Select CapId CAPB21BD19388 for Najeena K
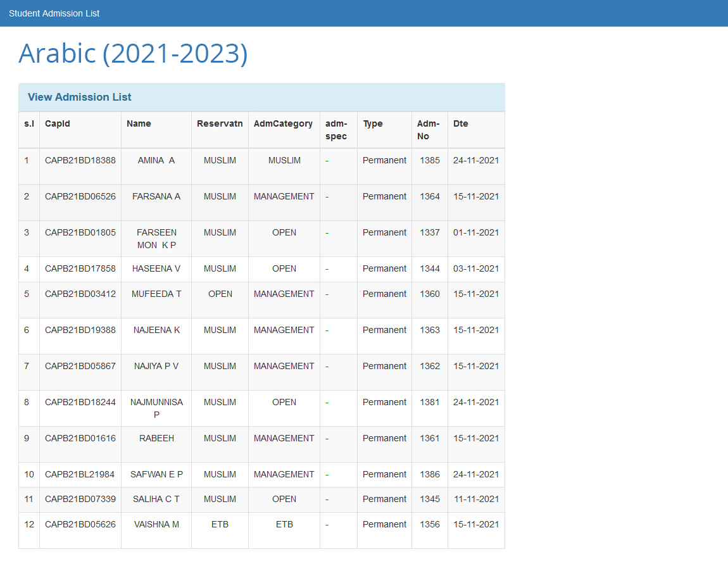Viewport: 728px width, 566px height. 80,330
